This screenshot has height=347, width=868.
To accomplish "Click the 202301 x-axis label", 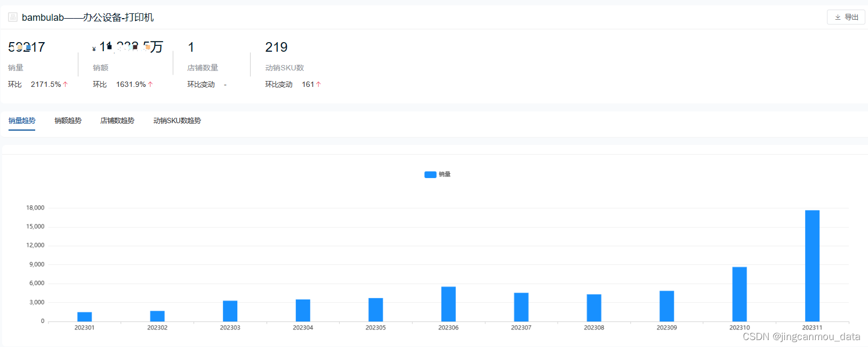I will tap(84, 328).
